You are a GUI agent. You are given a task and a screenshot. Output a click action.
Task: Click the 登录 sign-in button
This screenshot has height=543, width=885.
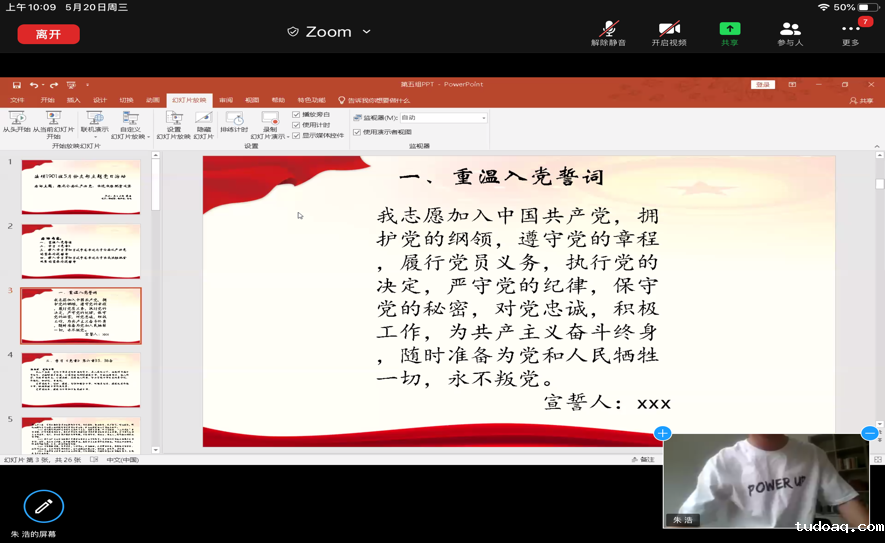coord(763,85)
